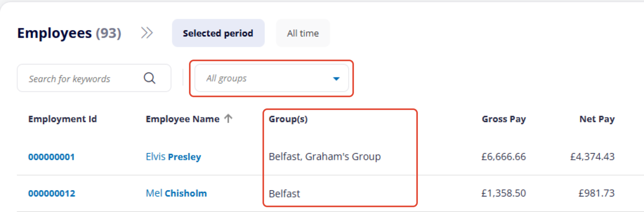Image resolution: width=644 pixels, height=212 pixels.
Task: Click the search magnifier icon
Action: coord(149,78)
